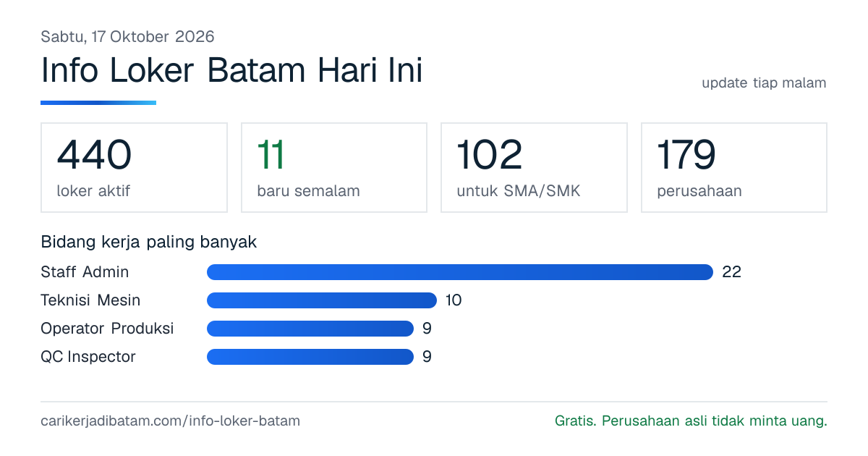Image resolution: width=868 pixels, height=456 pixels.
Task: Click the value 10 beside Teknisi Mesin
Action: coord(454,300)
